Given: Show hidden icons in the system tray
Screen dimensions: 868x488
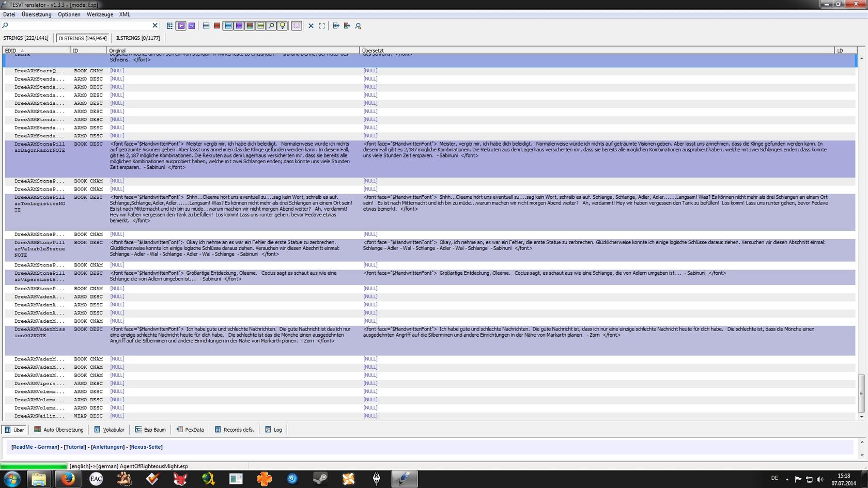Looking at the screenshot, I should tap(787, 479).
